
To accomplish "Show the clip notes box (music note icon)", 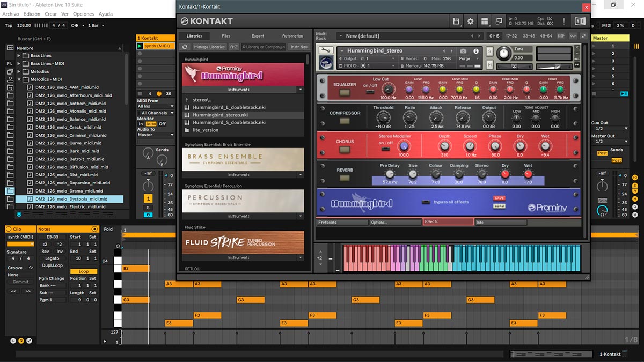I will click(21, 341).
